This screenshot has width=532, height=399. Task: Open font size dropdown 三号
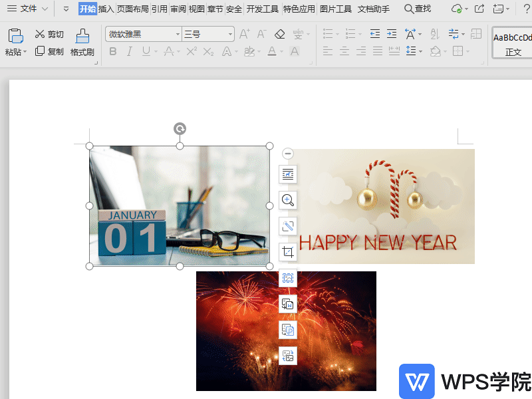point(230,35)
